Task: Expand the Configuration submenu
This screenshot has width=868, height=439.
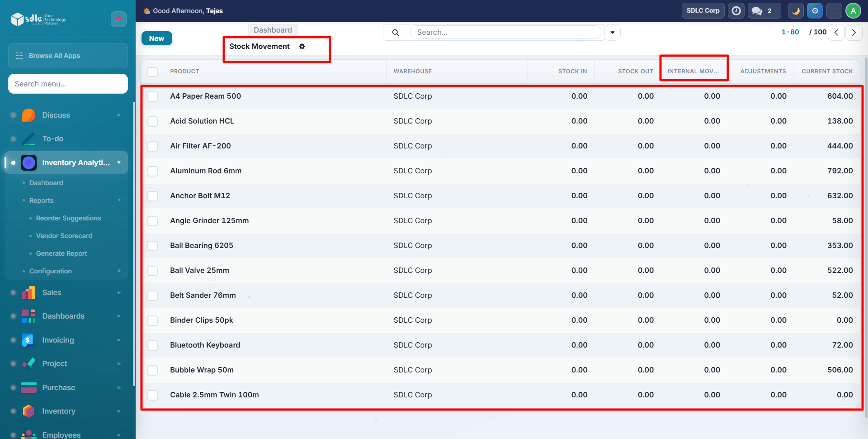Action: point(119,271)
